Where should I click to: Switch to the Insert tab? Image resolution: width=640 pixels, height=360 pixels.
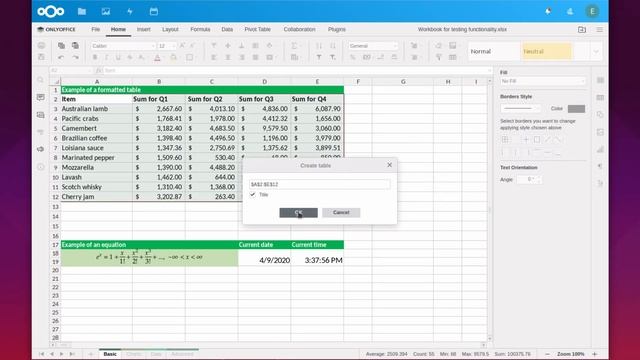144,29
